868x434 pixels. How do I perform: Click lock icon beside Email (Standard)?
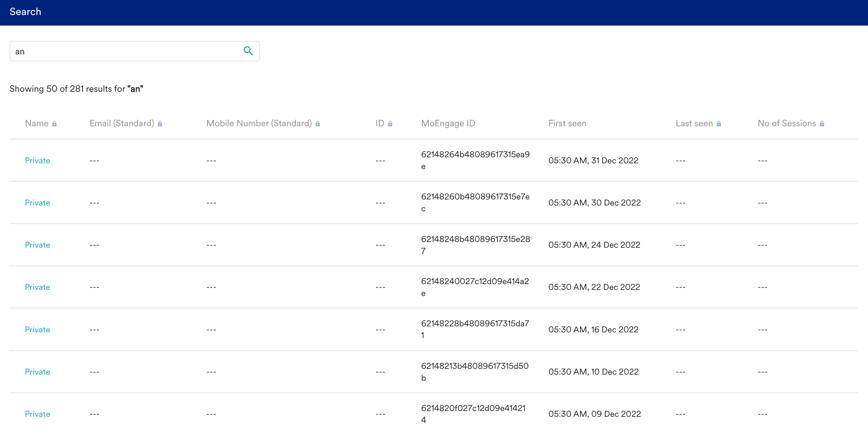click(x=160, y=124)
